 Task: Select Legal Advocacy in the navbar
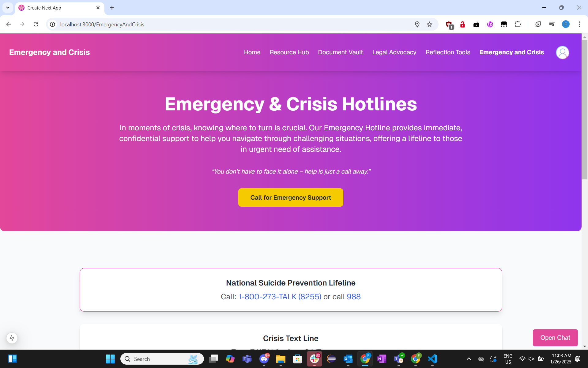tap(394, 52)
